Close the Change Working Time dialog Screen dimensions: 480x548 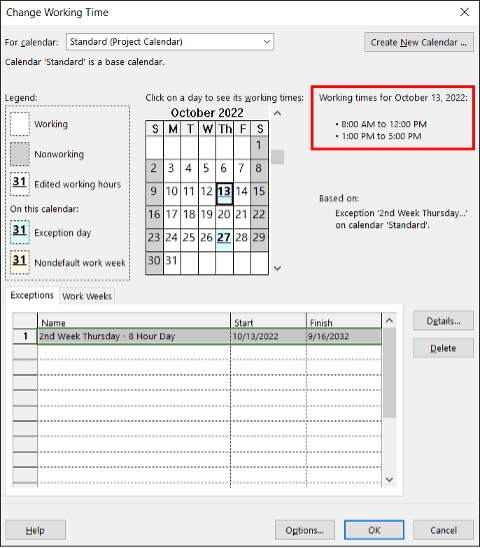pyautogui.click(x=465, y=12)
